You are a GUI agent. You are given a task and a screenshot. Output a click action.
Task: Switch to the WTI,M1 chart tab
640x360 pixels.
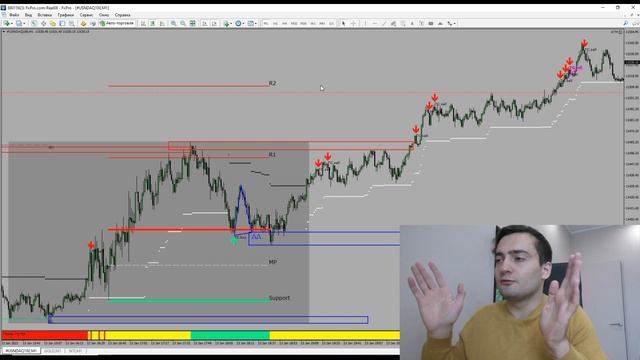(75, 351)
